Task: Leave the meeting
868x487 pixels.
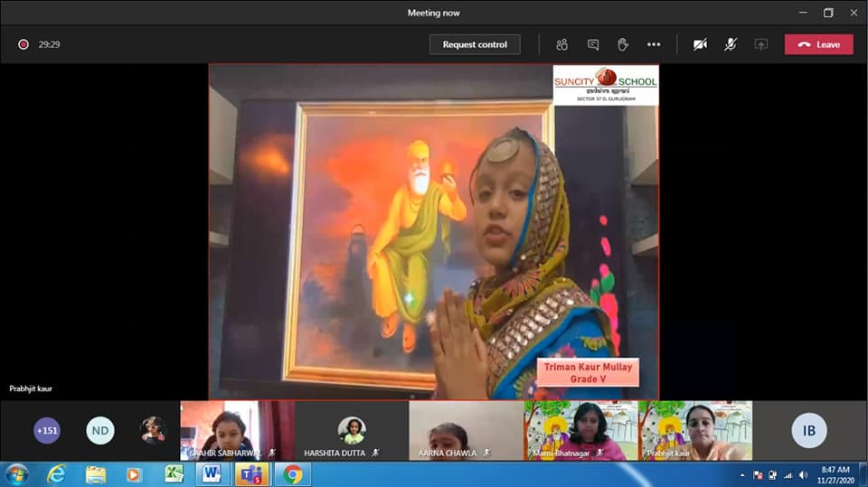Action: (819, 44)
